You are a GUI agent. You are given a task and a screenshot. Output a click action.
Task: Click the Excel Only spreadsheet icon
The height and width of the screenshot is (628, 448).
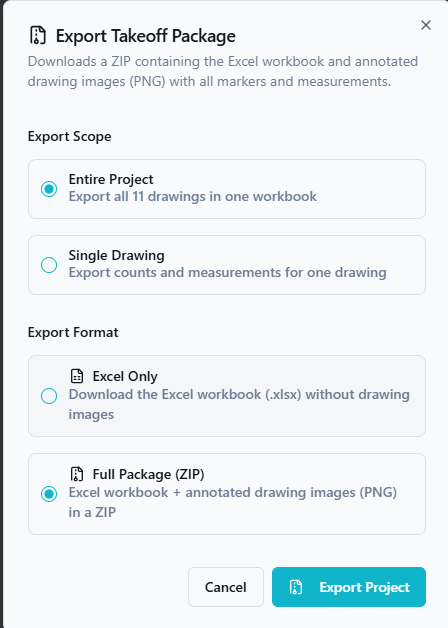(76, 376)
